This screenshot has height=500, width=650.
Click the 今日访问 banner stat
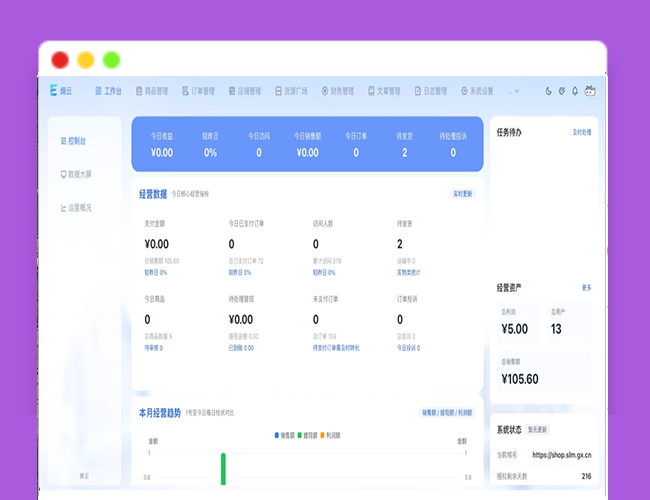(x=259, y=145)
